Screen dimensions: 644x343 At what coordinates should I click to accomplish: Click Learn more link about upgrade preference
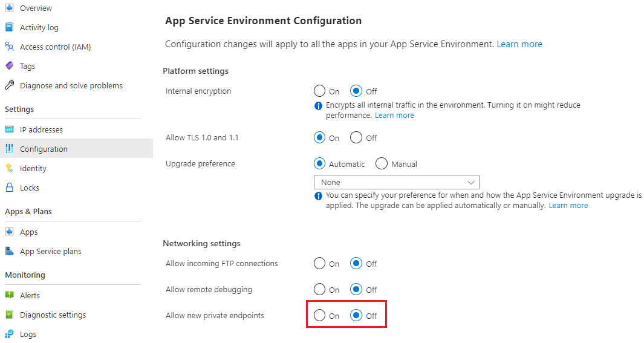click(x=568, y=205)
